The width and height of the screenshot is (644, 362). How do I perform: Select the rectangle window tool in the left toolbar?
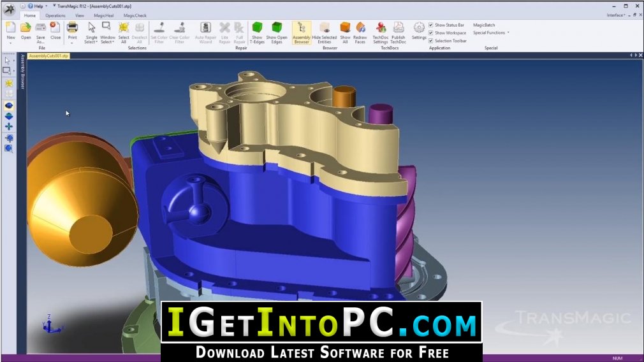pyautogui.click(x=6, y=71)
